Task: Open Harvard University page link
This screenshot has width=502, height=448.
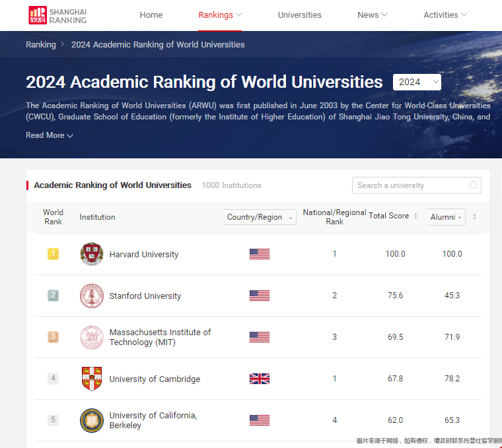Action: pyautogui.click(x=144, y=254)
